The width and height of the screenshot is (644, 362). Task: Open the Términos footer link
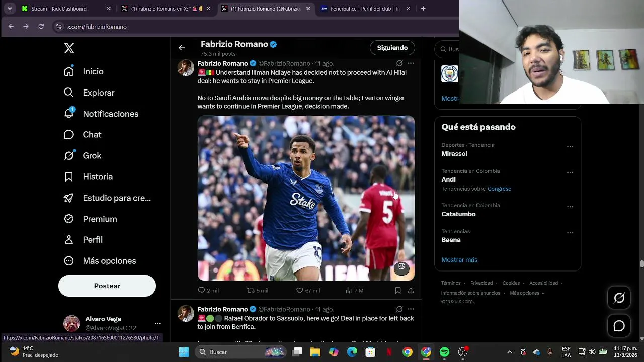451,283
